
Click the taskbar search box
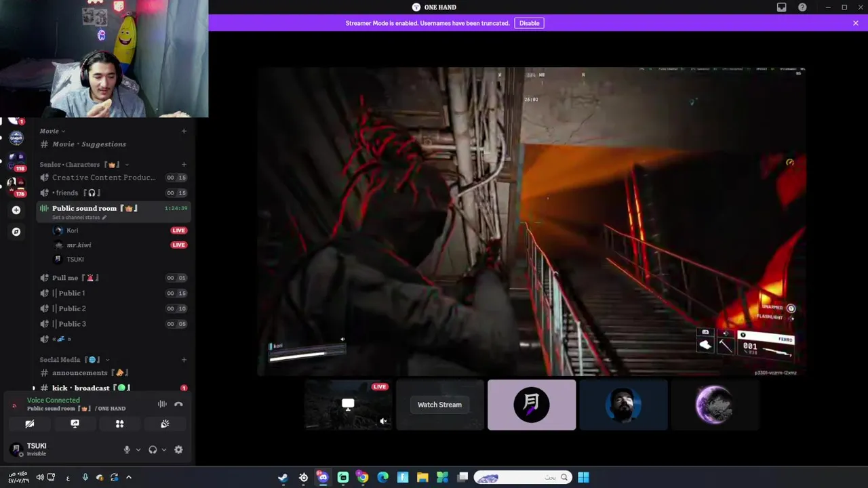coord(522,477)
